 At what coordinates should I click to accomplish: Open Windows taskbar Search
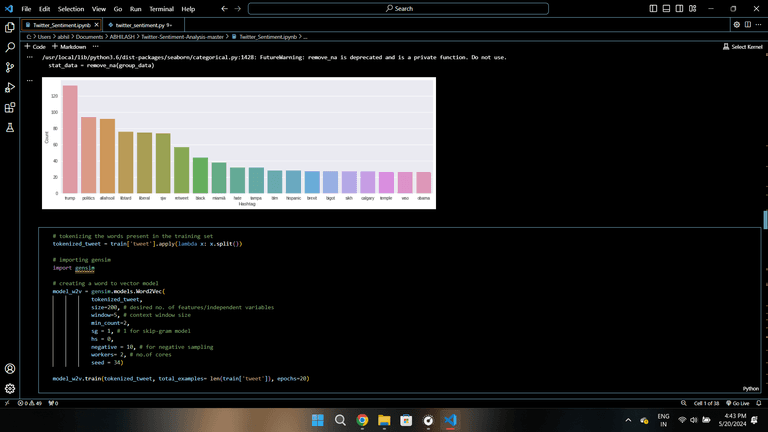tap(340, 420)
